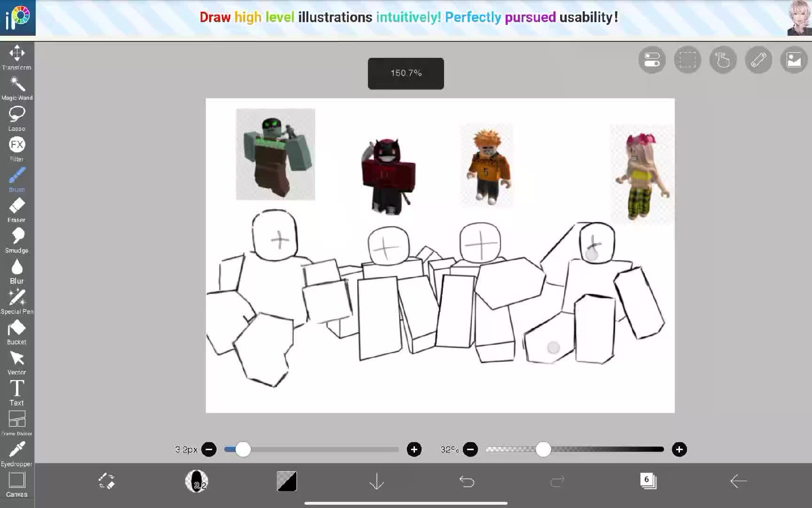Open the ruler tool menu

758,60
